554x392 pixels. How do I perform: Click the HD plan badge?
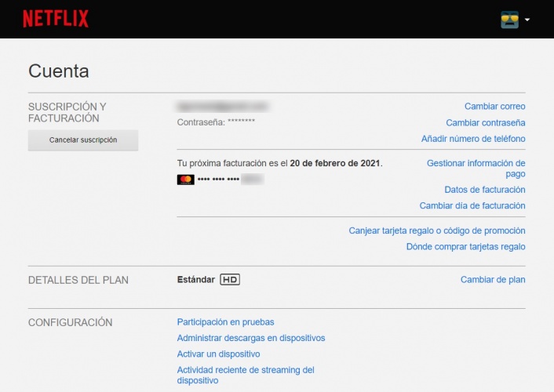pos(230,279)
